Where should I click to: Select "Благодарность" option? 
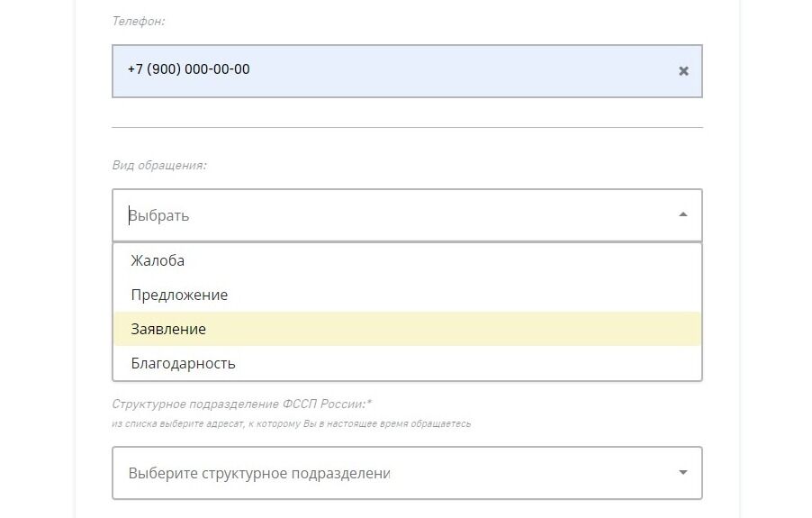pos(407,363)
